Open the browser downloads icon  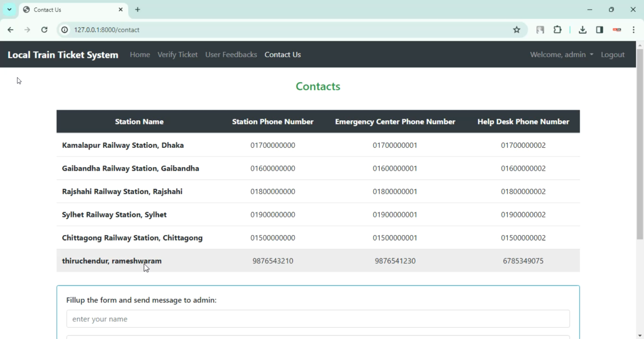pyautogui.click(x=582, y=30)
